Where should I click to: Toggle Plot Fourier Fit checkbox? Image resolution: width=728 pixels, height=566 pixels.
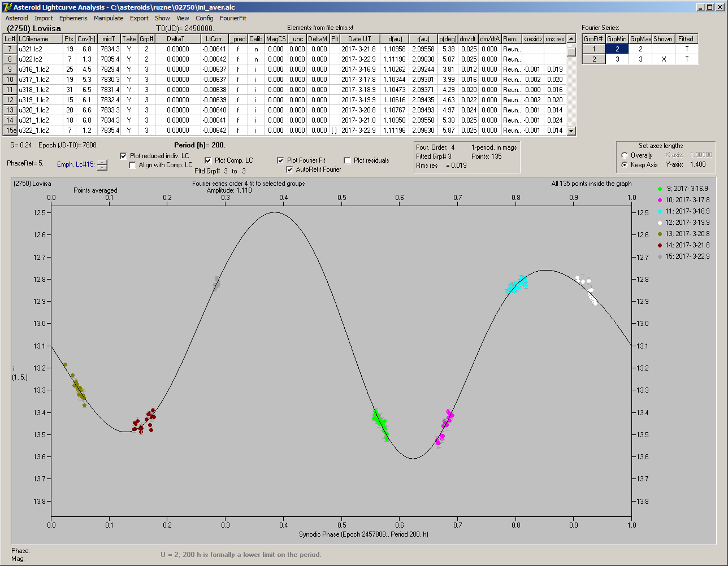click(x=280, y=160)
